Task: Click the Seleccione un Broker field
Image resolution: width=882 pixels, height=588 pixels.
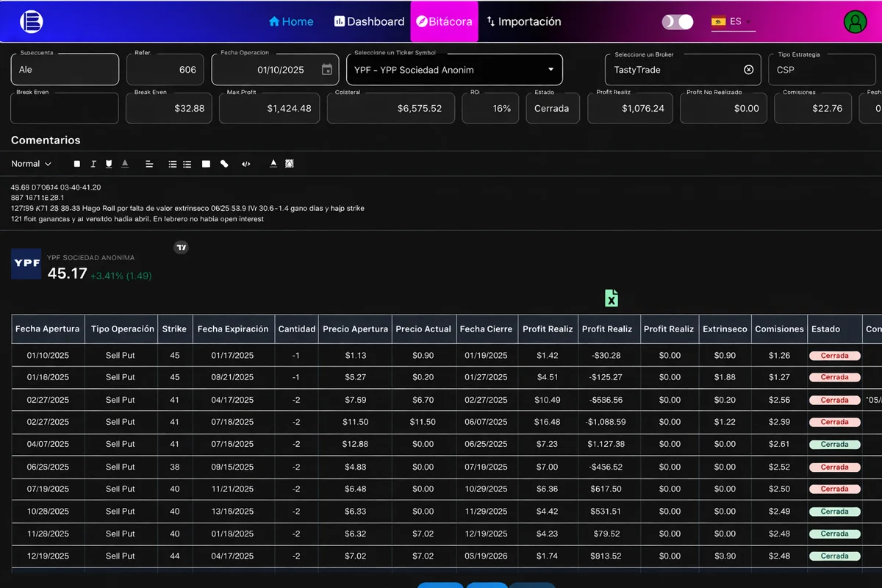Action: (684, 70)
